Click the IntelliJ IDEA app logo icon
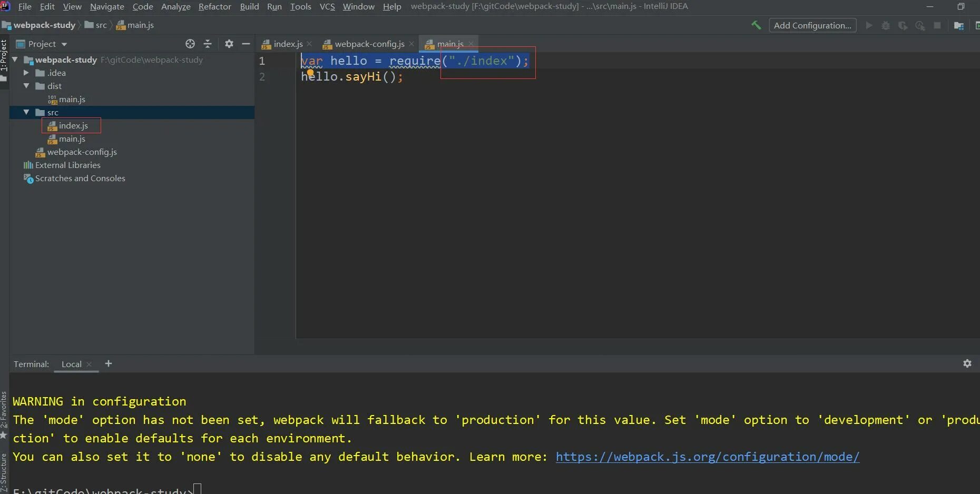This screenshot has height=494, width=980. point(5,6)
